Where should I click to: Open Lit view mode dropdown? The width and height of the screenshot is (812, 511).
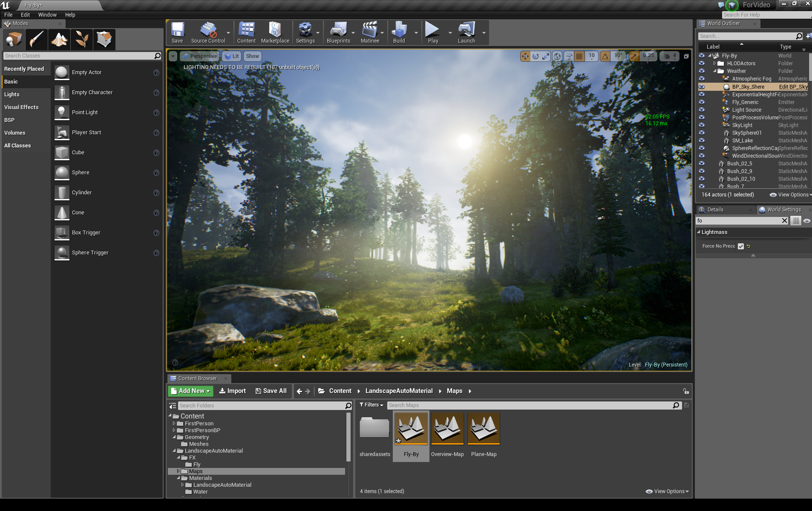tap(231, 56)
